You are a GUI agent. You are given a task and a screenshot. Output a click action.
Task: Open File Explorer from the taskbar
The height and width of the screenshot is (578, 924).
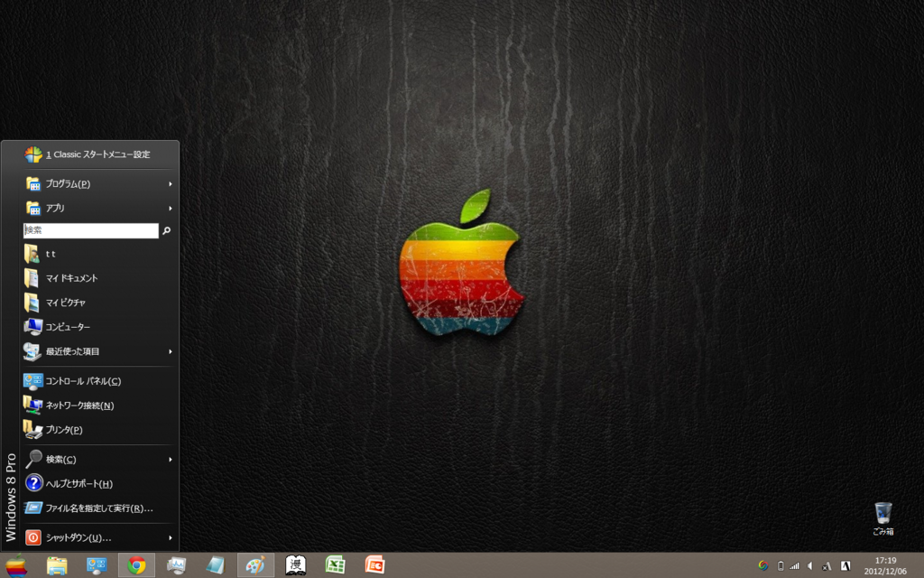57,565
